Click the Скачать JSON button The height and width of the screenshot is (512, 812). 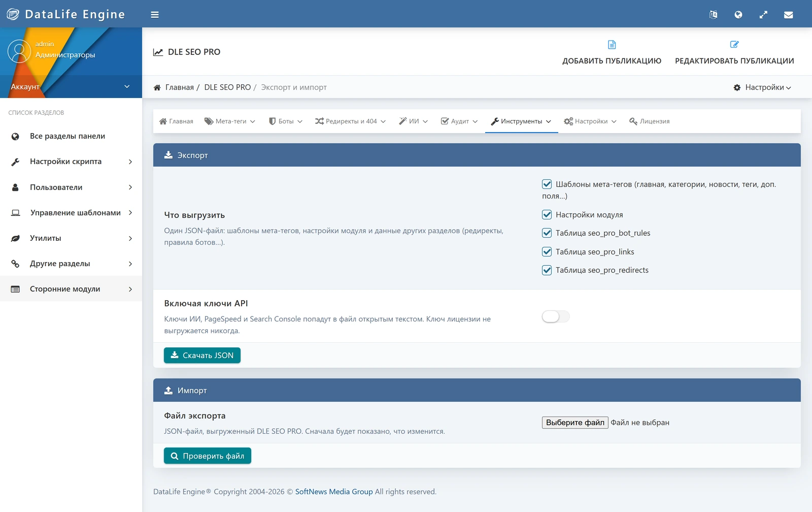202,356
